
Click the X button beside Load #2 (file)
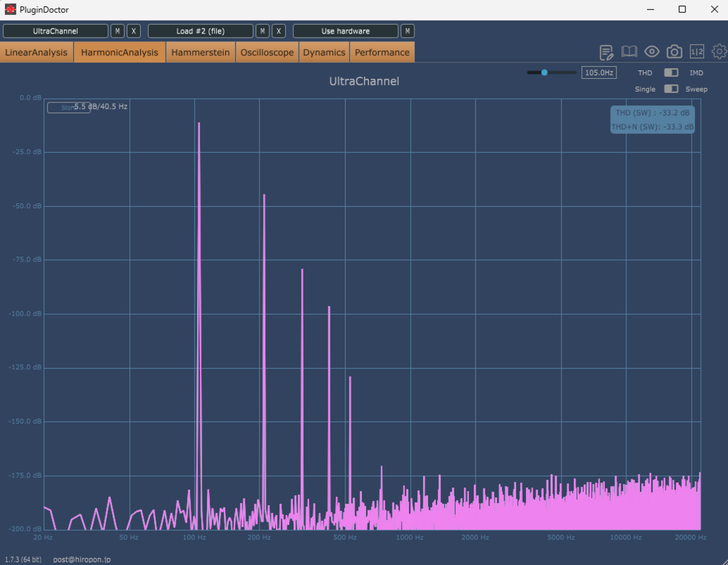[279, 31]
